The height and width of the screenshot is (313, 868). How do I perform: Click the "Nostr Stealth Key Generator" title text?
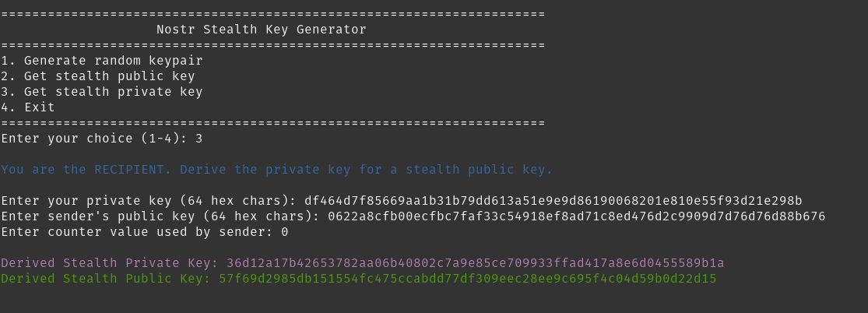click(262, 30)
